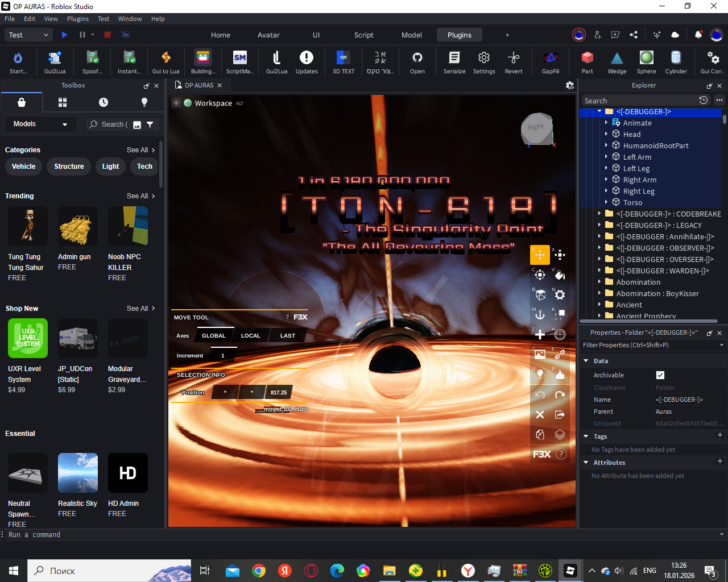Select the F3X Weld chain tool

tap(560, 355)
